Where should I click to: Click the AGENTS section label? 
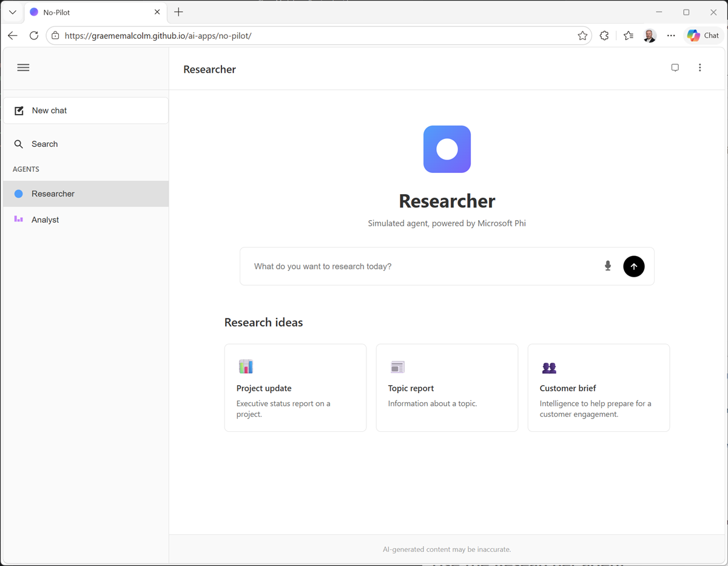coord(26,169)
